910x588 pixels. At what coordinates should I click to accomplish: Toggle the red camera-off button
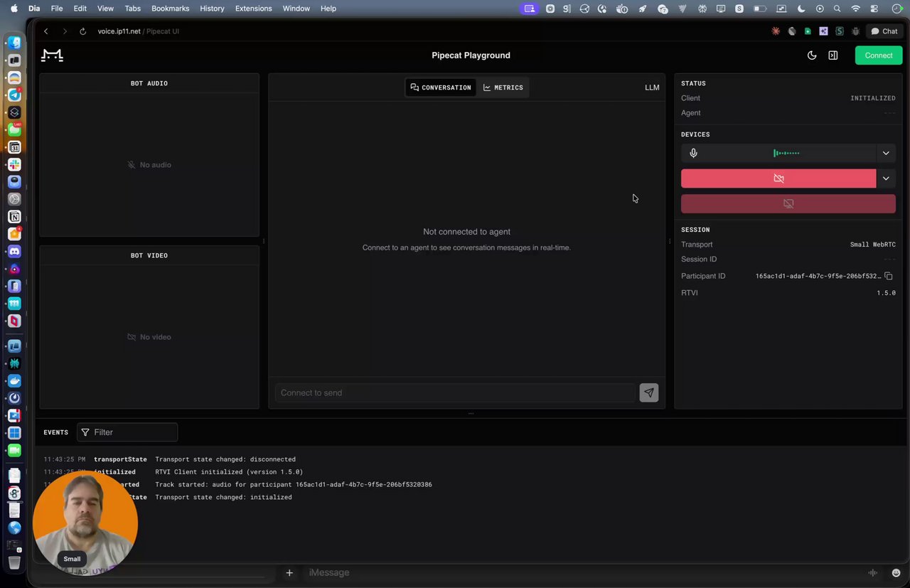(x=778, y=178)
